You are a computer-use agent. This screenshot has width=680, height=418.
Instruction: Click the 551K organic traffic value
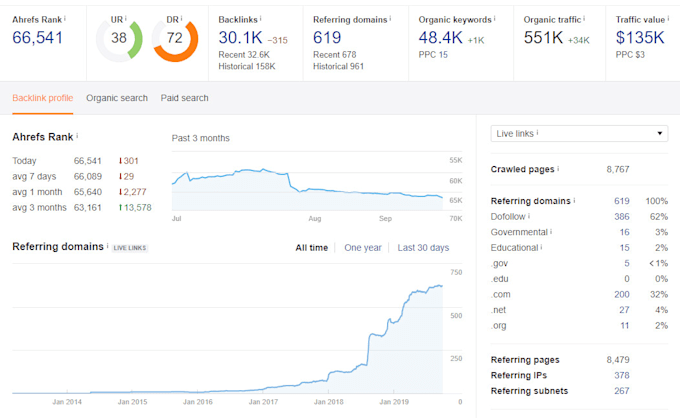[x=543, y=38]
